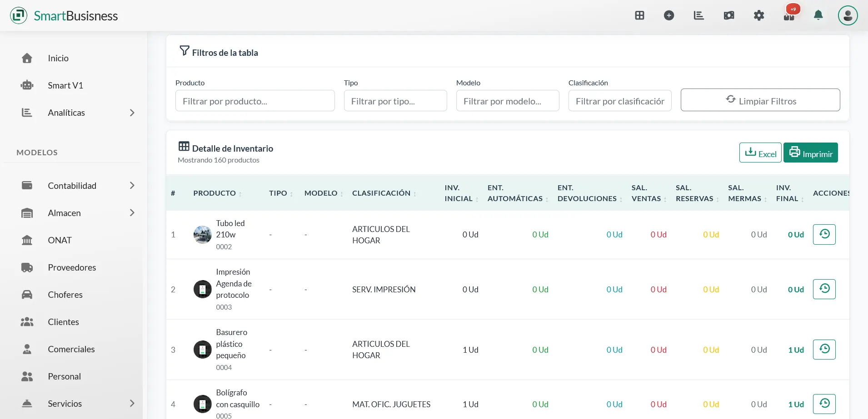This screenshot has width=868, height=419.
Task: Focus the Filtrar por modelo field
Action: 508,100
